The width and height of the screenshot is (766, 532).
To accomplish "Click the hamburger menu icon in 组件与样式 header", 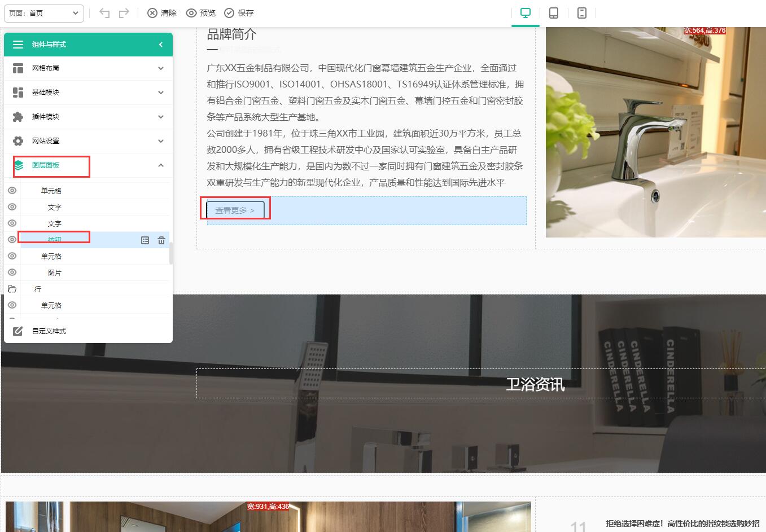I will (x=18, y=45).
